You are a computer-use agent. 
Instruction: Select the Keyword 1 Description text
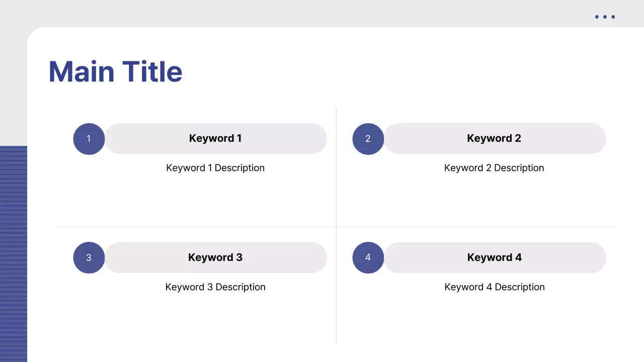215,168
